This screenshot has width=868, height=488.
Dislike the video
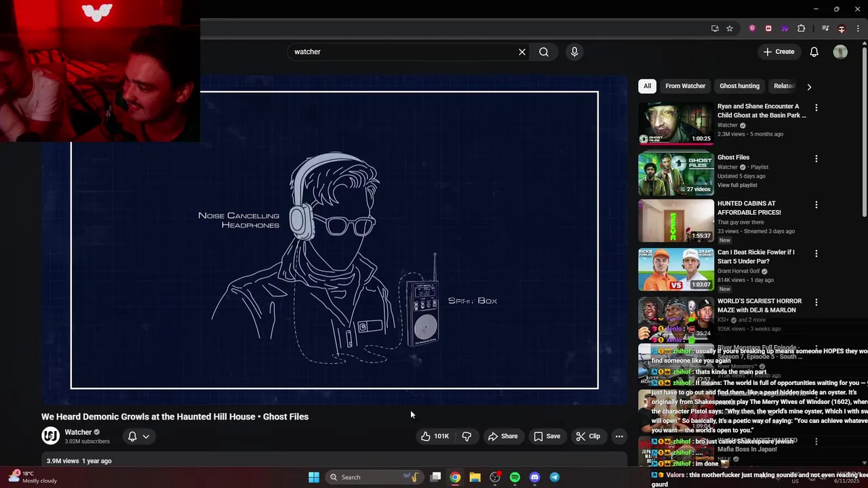click(467, 436)
